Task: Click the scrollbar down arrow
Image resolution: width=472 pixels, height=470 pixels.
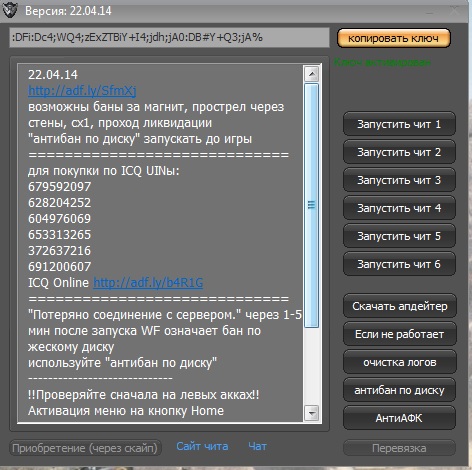Action: pyautogui.click(x=312, y=413)
